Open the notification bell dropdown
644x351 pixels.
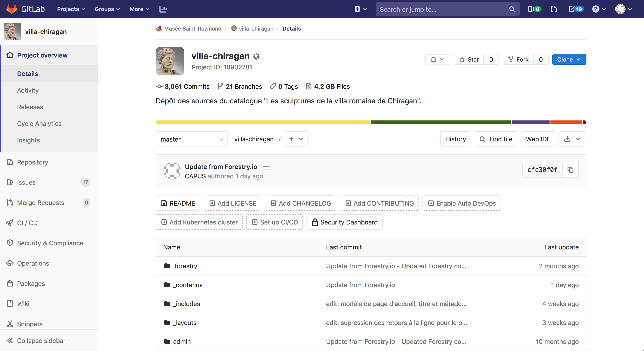pos(437,60)
